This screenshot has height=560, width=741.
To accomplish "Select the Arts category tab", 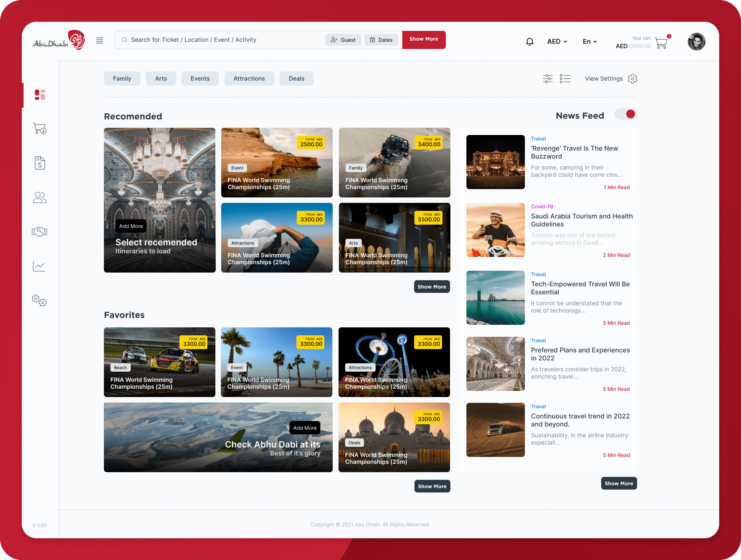I will pos(161,79).
